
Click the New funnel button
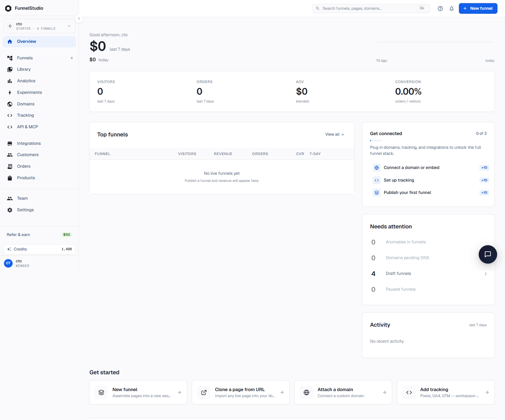tap(478, 8)
